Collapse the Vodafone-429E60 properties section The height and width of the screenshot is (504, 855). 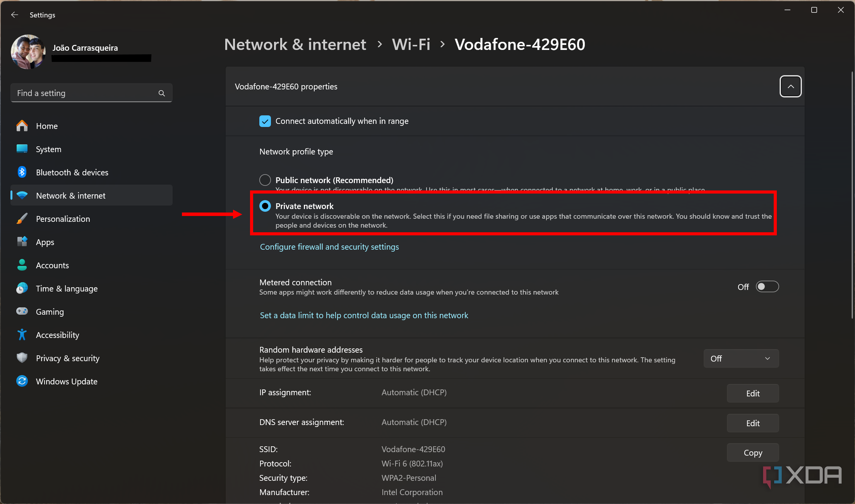pos(790,86)
